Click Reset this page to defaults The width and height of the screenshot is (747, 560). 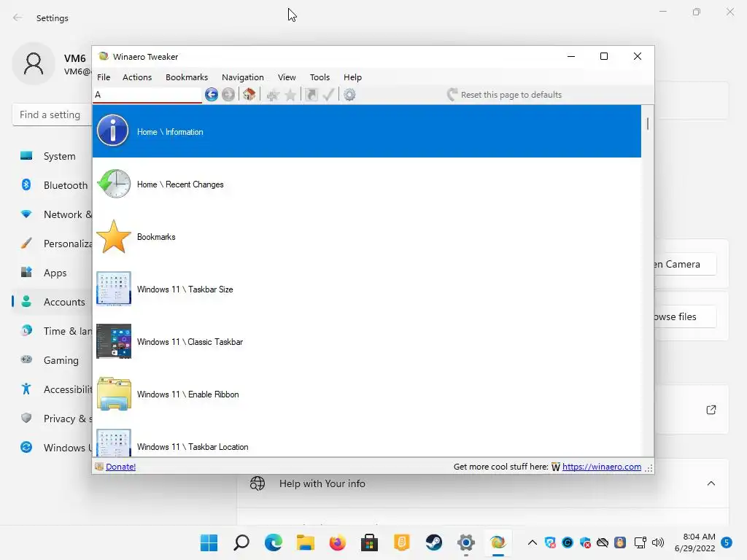pos(505,95)
